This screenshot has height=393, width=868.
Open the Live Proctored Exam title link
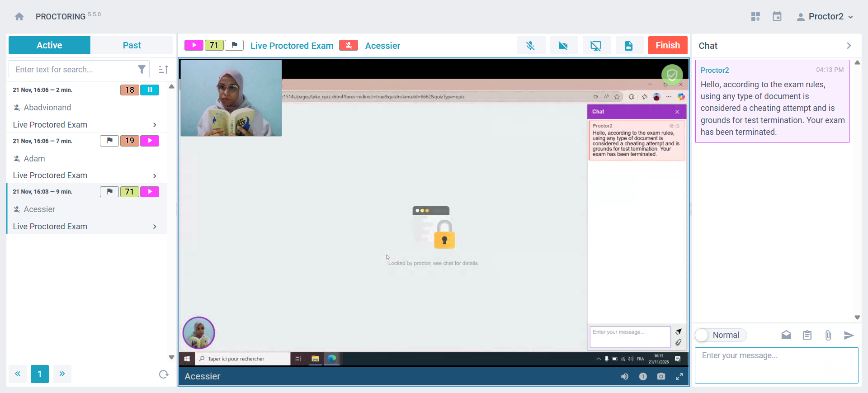point(292,46)
